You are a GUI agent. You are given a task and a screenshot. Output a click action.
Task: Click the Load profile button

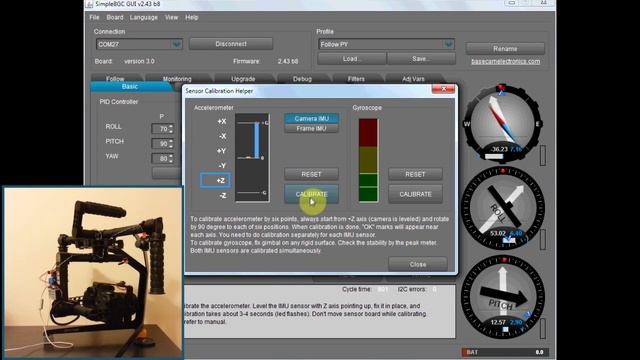coord(352,59)
